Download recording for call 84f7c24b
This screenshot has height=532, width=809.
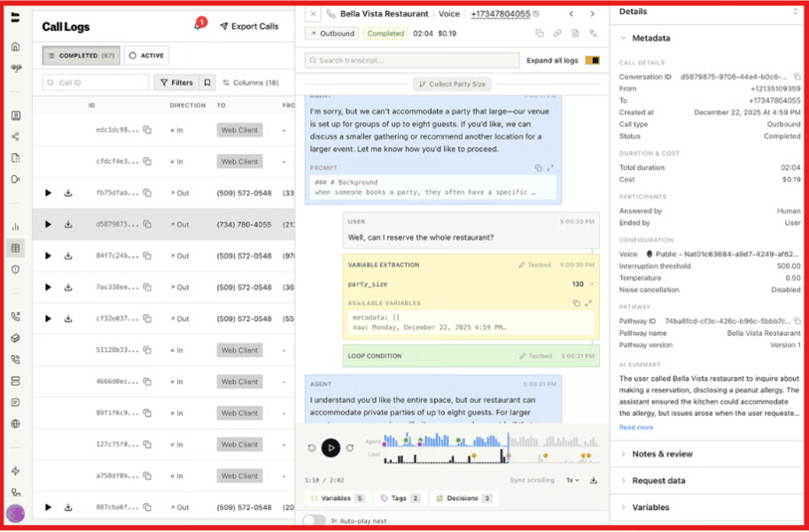tap(68, 256)
